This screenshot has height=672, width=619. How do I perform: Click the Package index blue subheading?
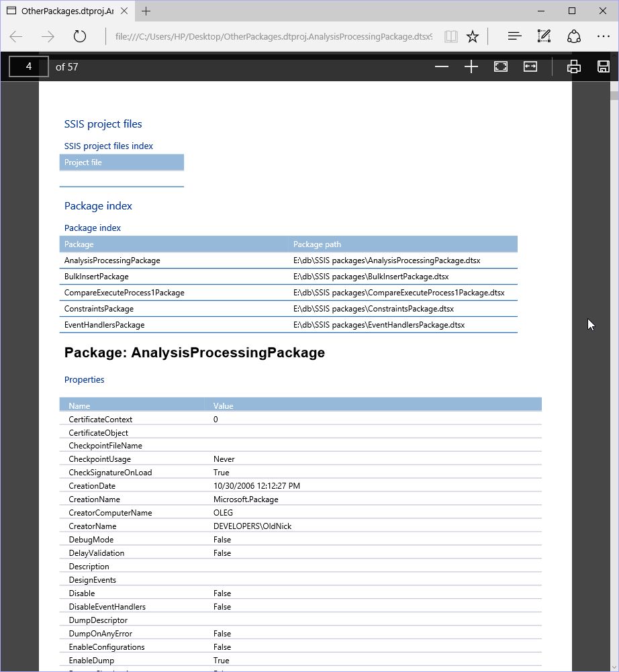93,228
